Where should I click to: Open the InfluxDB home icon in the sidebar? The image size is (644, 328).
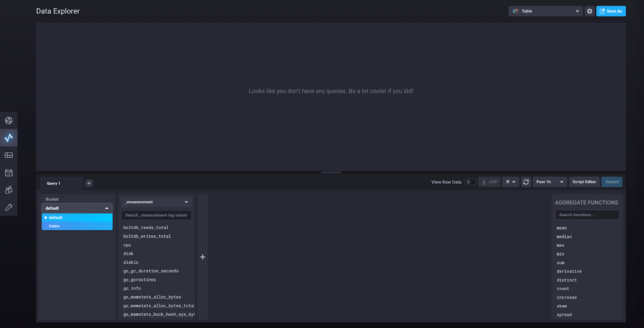coord(8,121)
